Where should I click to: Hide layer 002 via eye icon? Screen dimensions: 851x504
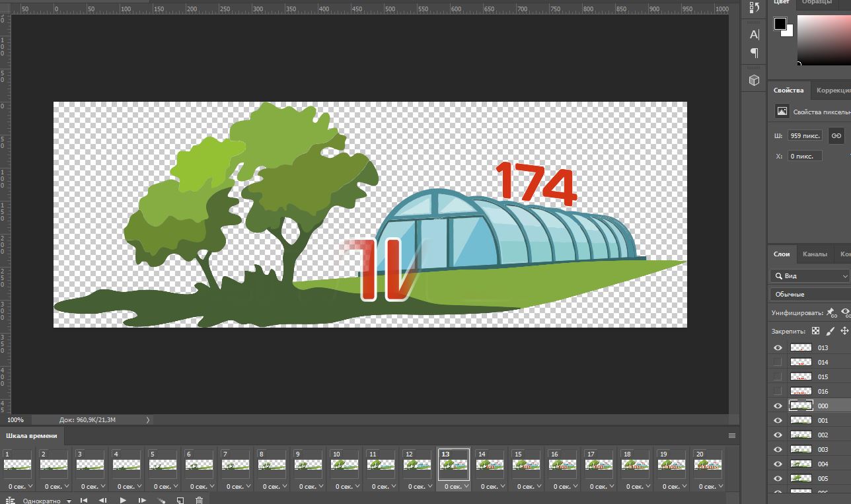778,435
